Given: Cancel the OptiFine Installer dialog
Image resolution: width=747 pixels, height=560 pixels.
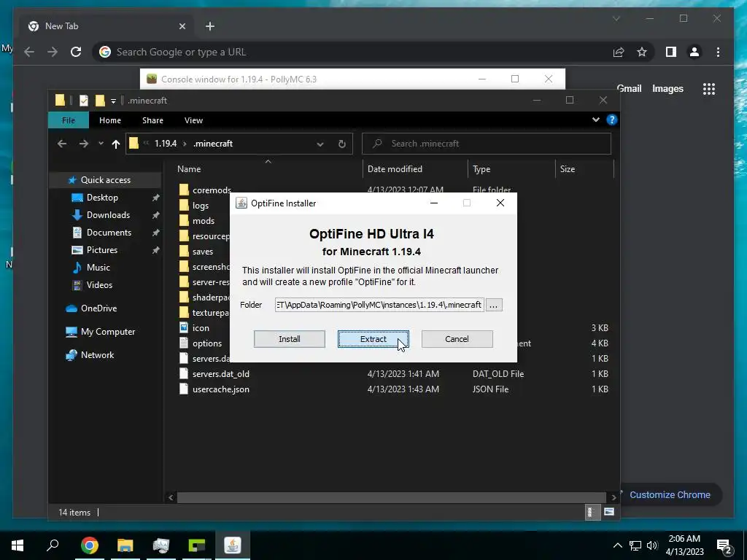Looking at the screenshot, I should [x=457, y=339].
